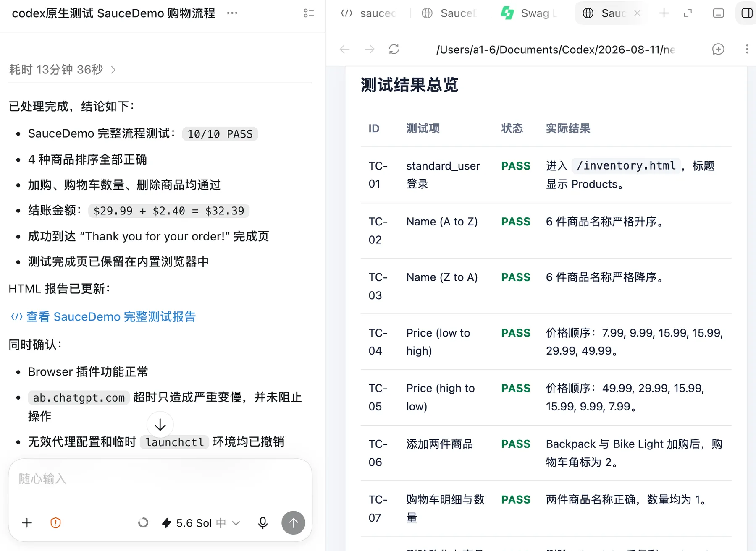756x551 pixels.
Task: Toggle the right side panel layout icon
Action: click(747, 13)
